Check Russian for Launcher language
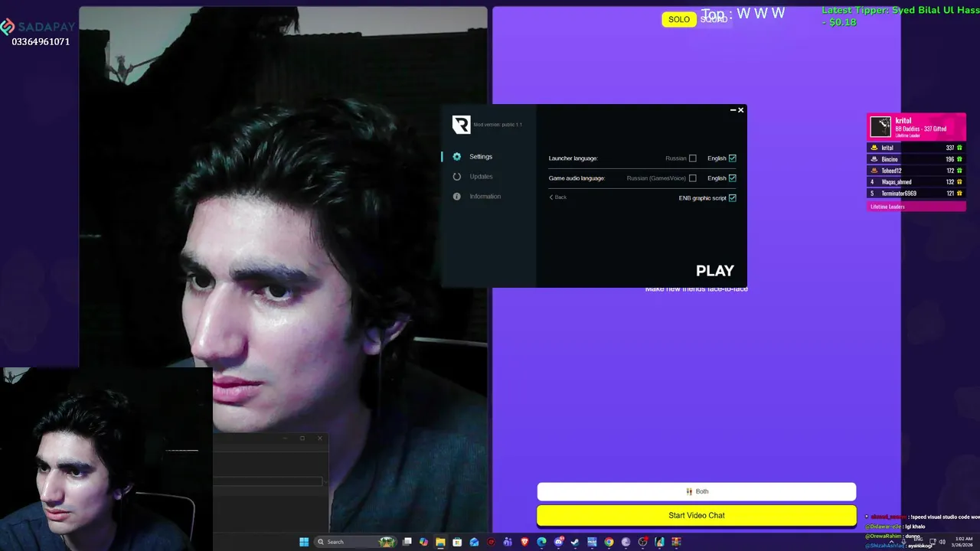Screen dimensions: 980x551 693,158
